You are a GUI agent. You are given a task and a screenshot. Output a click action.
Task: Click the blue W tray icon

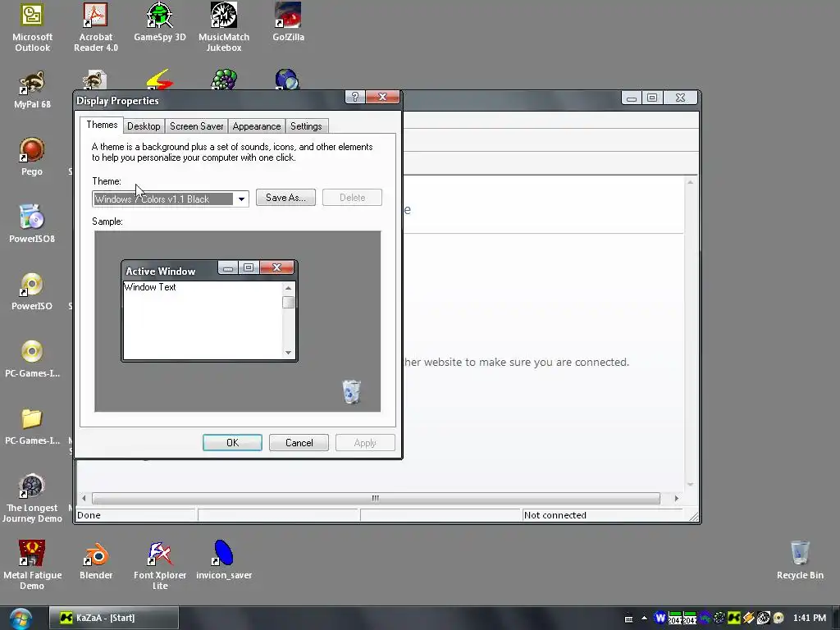click(660, 618)
